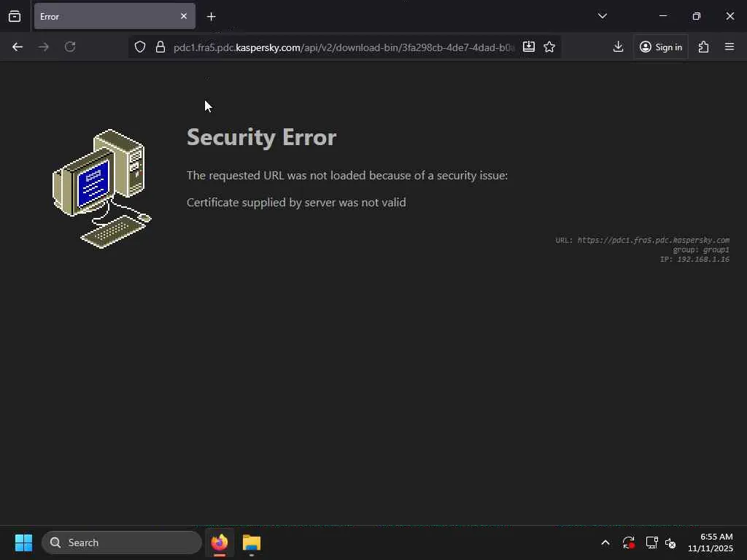The image size is (747, 560).
Task: Click the sync status tray icon
Action: pyautogui.click(x=628, y=542)
